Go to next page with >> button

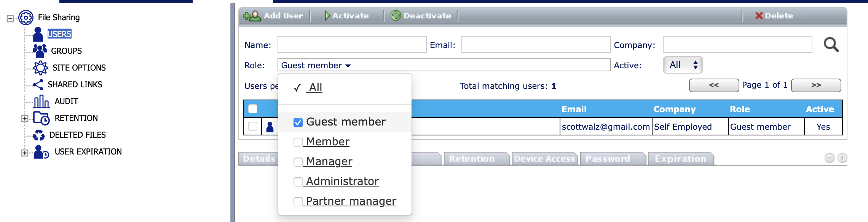[816, 85]
